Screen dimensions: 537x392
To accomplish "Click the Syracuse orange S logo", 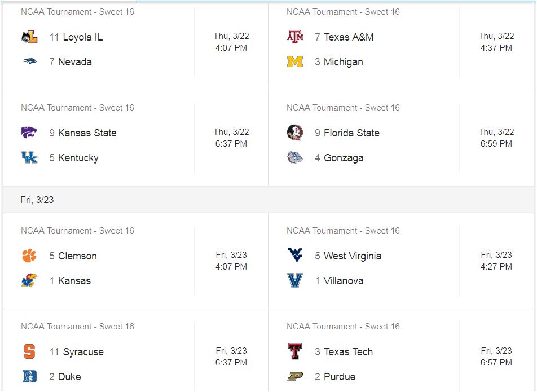I will (x=29, y=351).
